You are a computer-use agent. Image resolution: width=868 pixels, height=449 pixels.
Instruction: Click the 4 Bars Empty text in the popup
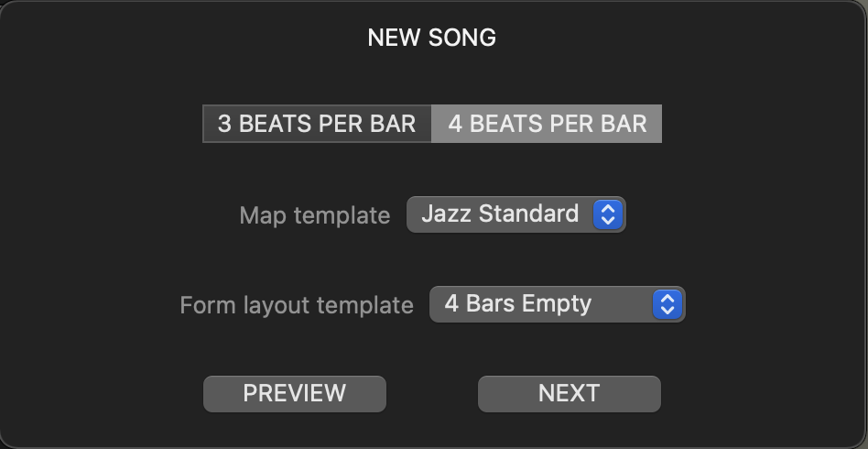tap(518, 304)
